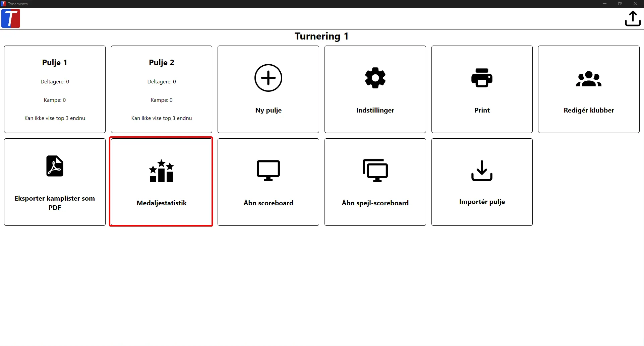644x346 pixels.
Task: Click the download tray import icon
Action: [482, 170]
